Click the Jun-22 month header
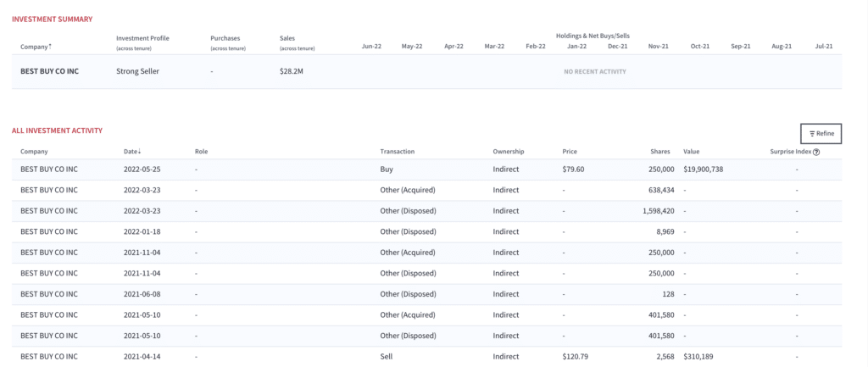The height and width of the screenshot is (367, 868). click(x=371, y=47)
